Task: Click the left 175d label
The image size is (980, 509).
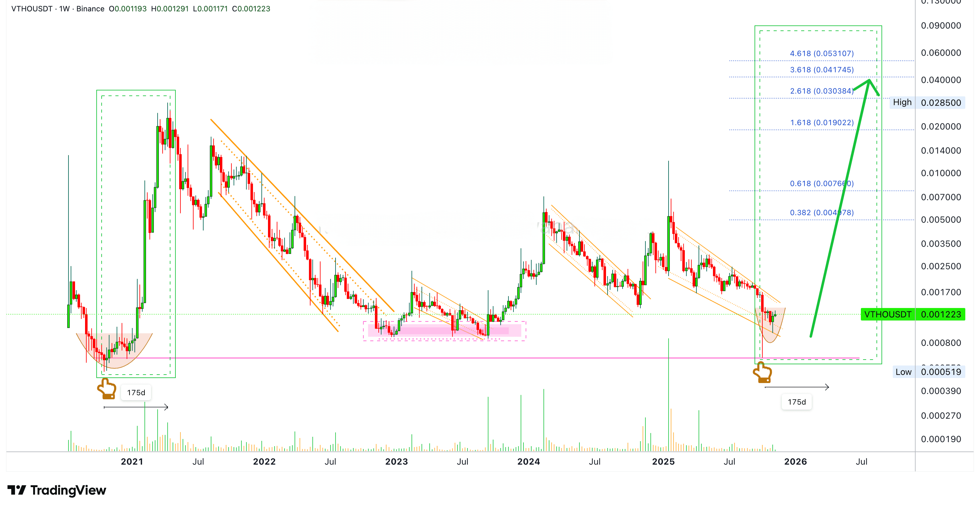Action: 136,393
